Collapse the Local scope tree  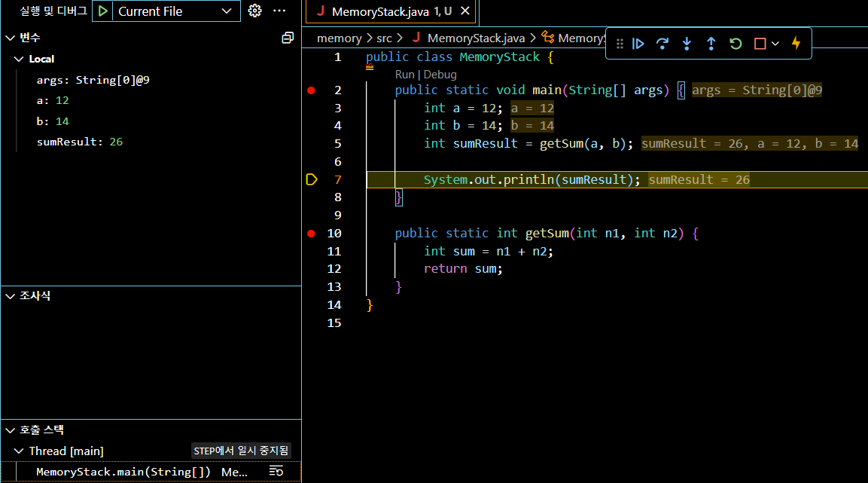(19, 59)
